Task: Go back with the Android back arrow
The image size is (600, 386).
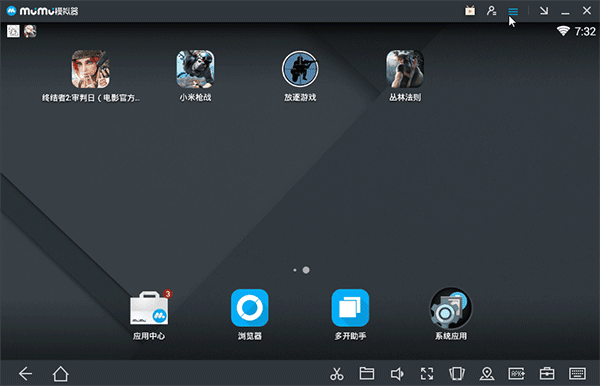Action: click(26, 374)
